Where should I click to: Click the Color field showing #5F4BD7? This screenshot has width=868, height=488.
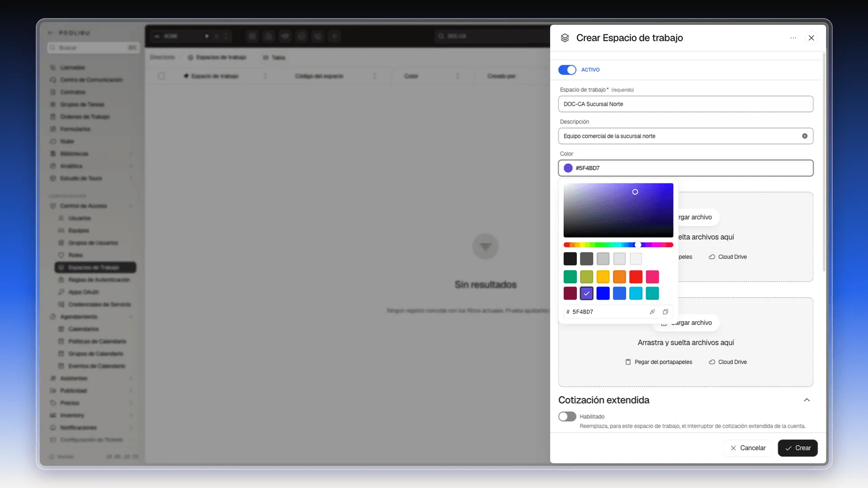point(685,168)
